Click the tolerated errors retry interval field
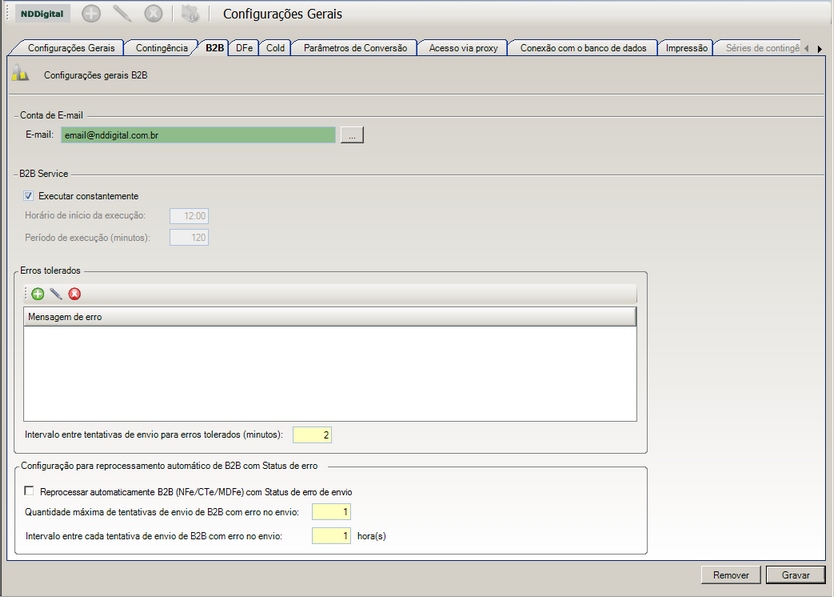The height and width of the screenshot is (597, 834). (312, 435)
